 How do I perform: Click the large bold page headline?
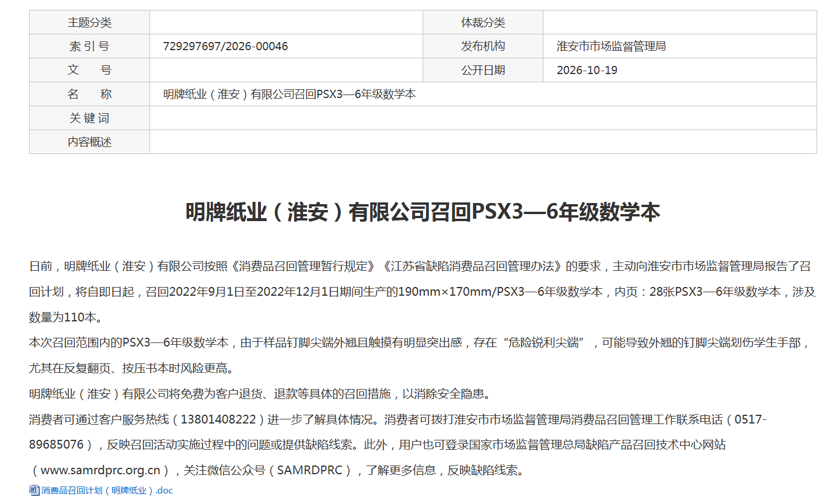tap(423, 212)
